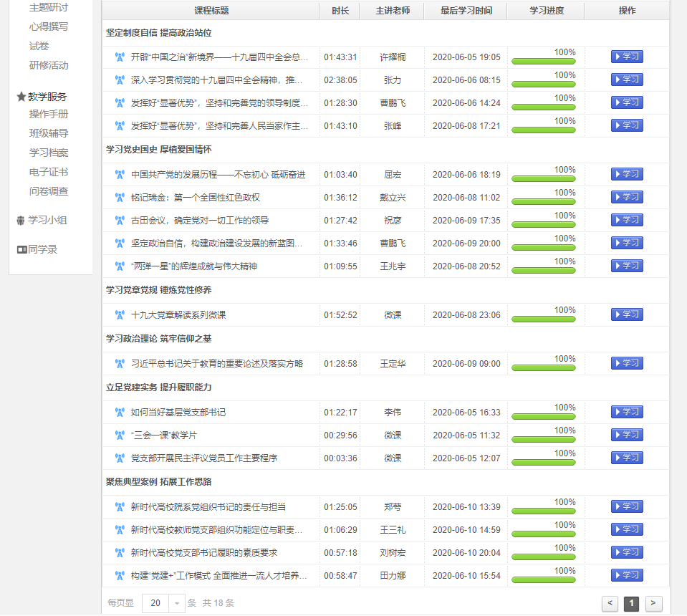Open 操作手册 in the sidebar

click(49, 114)
